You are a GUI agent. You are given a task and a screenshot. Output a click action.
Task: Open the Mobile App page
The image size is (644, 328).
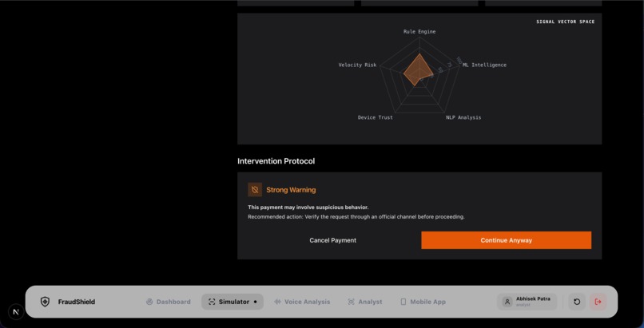coord(423,302)
